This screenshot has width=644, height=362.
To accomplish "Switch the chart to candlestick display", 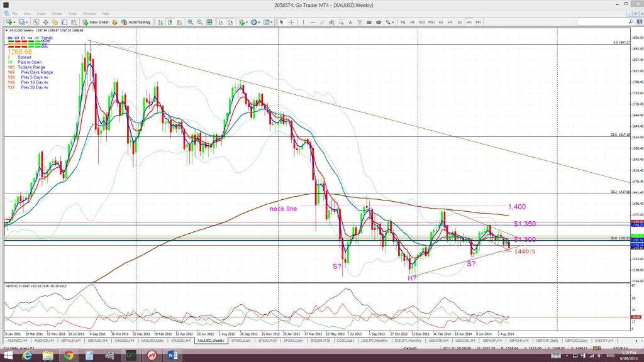I will (x=170, y=22).
